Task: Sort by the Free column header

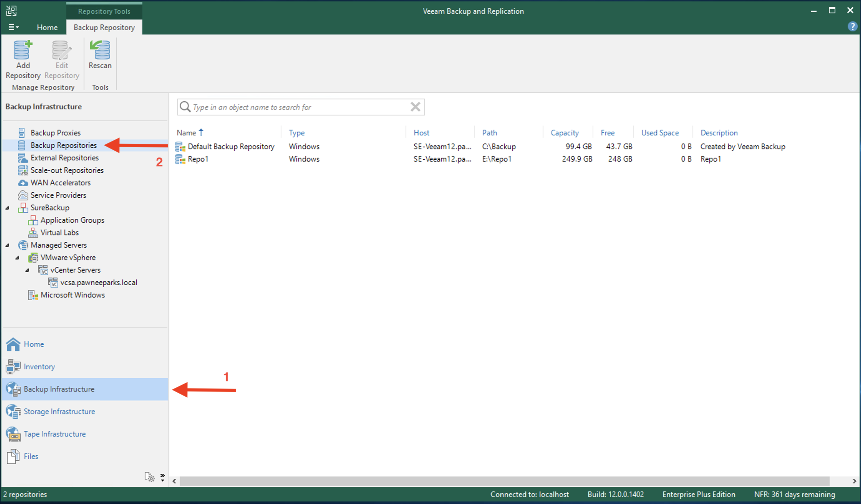Action: (607, 133)
